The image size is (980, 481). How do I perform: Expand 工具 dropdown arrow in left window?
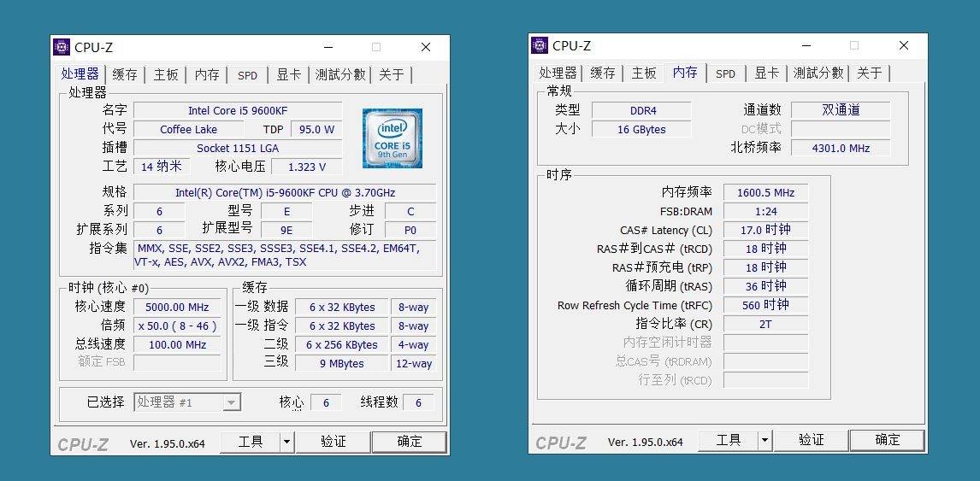pos(286,442)
